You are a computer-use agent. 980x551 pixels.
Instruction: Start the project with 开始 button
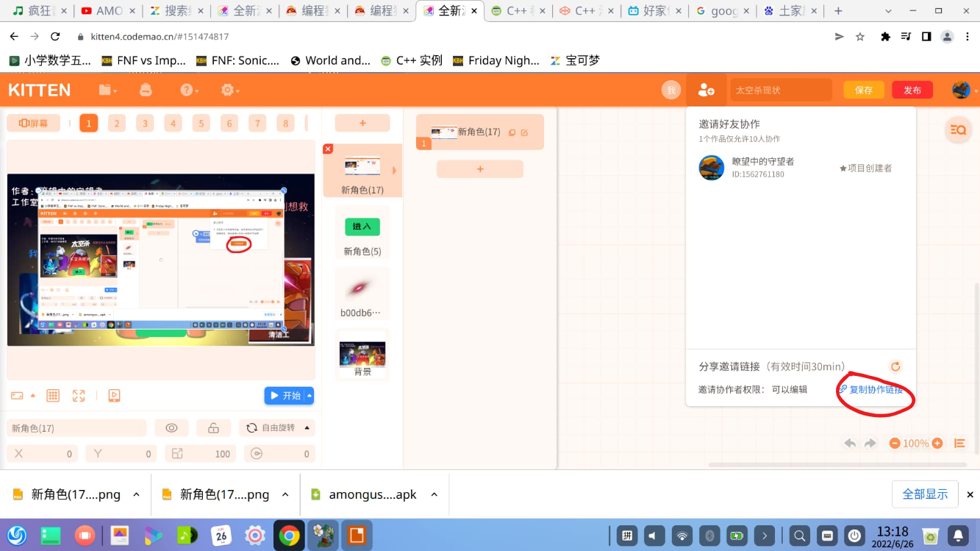(x=285, y=396)
